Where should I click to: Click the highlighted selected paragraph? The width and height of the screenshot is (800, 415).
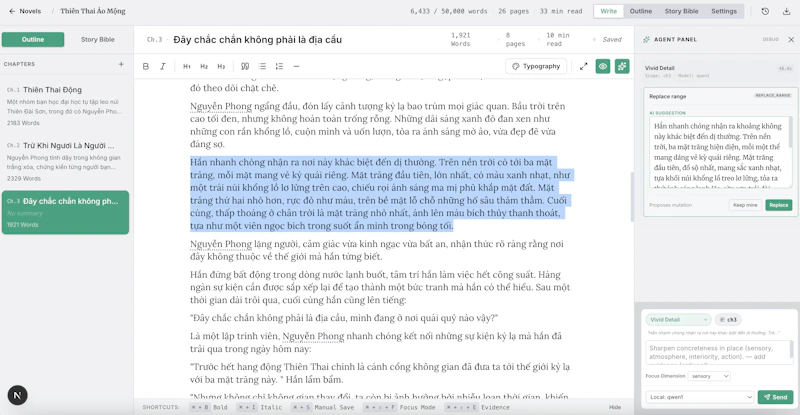(380, 194)
